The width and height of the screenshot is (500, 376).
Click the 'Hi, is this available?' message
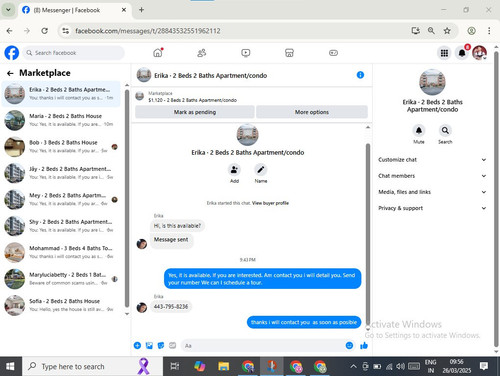[177, 226]
